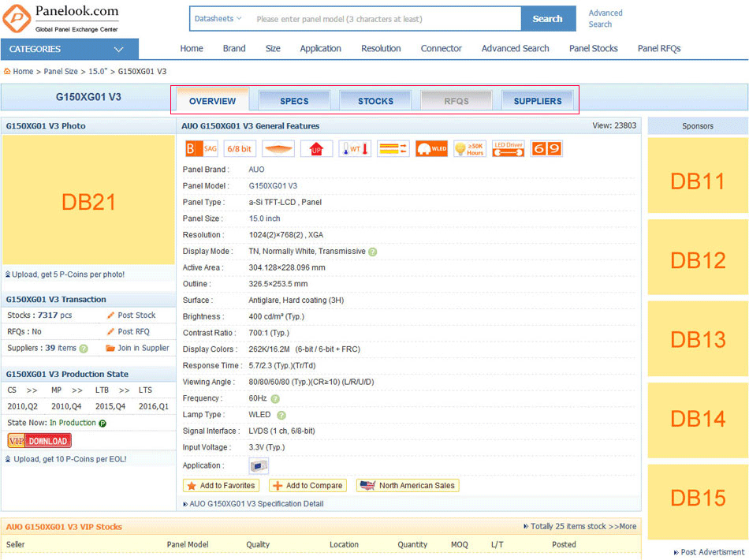Image resolution: width=749 pixels, height=560 pixels.
Task: Open help icon next to Lamp Type WLED
Action: pos(281,415)
